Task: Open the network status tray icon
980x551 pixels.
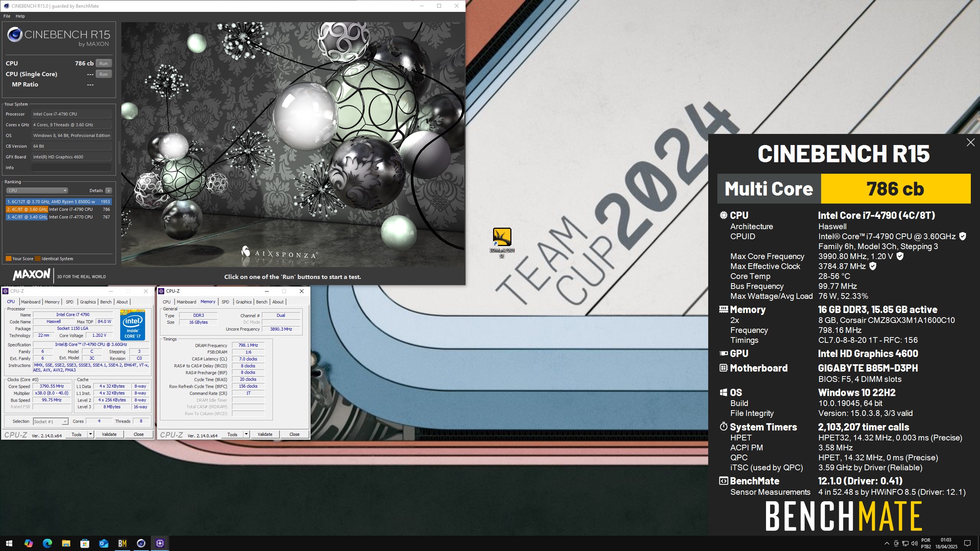Action: [905, 543]
